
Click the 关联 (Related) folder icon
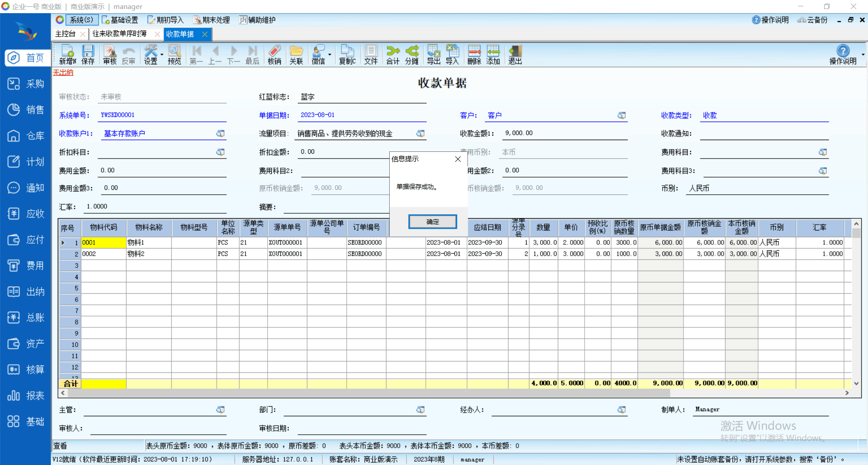coord(296,55)
